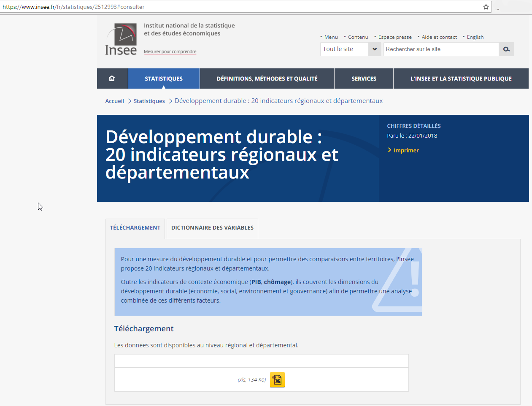532x406 pixels.
Task: Switch to Dictionnaire des variables tab
Action: [x=212, y=228]
